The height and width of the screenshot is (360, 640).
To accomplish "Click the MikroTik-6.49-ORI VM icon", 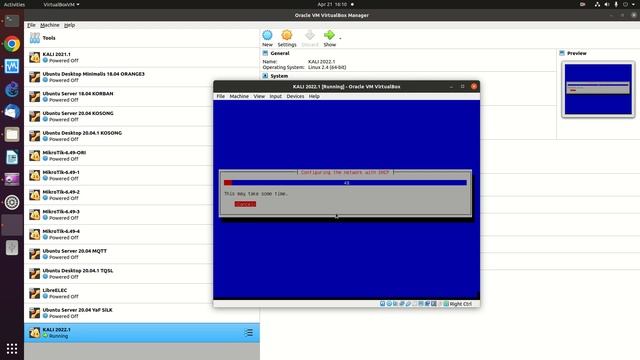I will pyautogui.click(x=35, y=156).
